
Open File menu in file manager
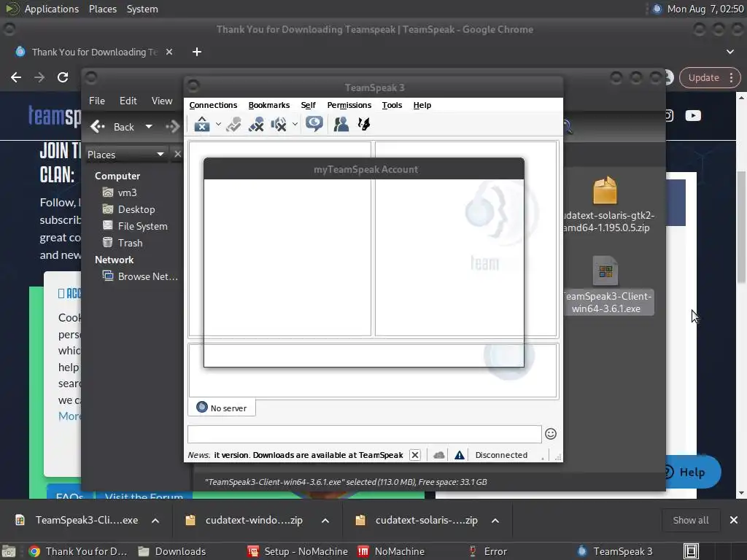[97, 101]
